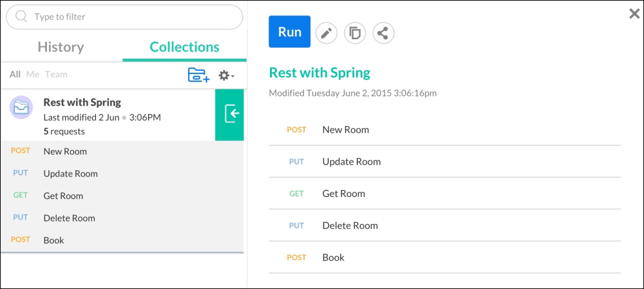Open the gear settings dropdown

(226, 75)
